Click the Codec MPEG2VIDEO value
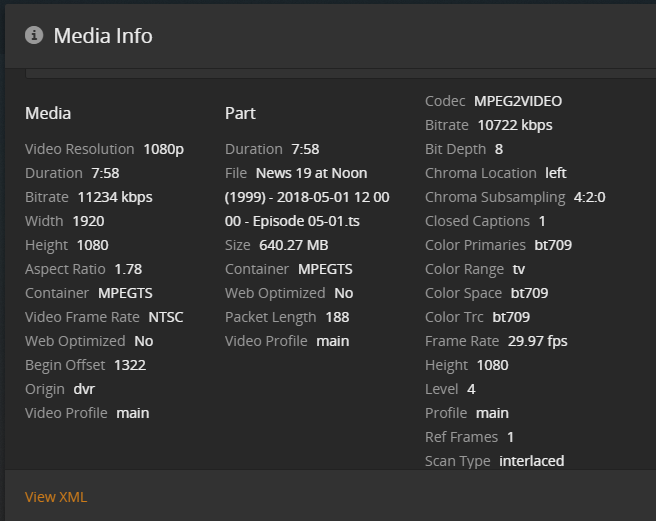The width and height of the screenshot is (656, 521). (x=518, y=101)
